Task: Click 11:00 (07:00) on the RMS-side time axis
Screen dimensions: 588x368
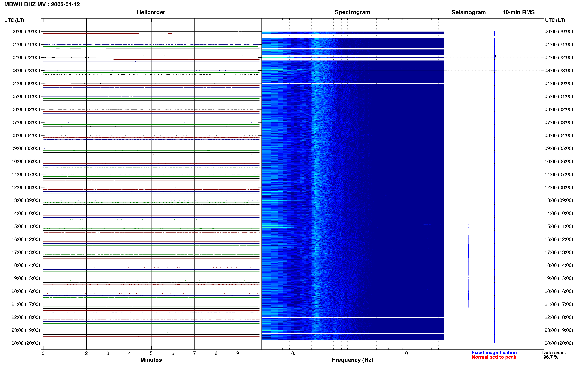Action: click(559, 174)
